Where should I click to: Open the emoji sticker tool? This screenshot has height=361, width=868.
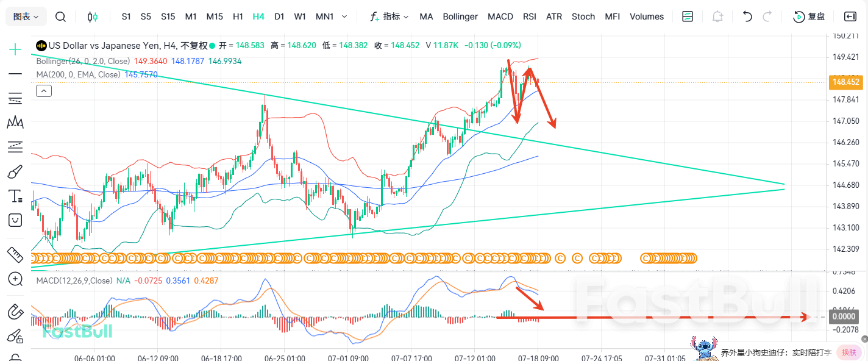tap(15, 220)
